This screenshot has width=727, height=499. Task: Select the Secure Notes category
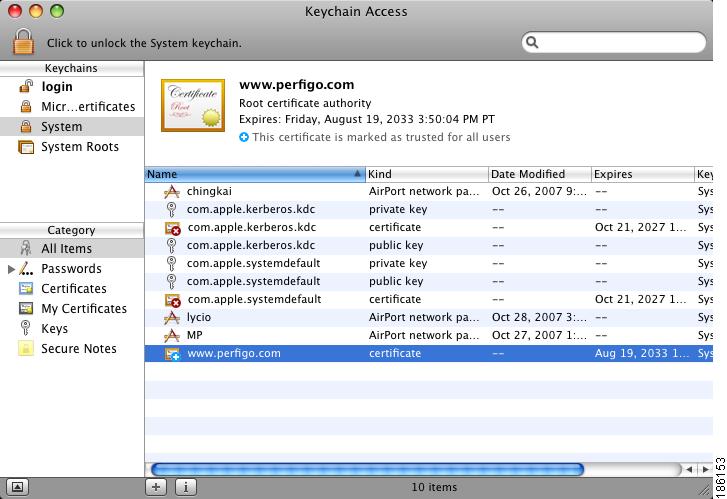72,348
